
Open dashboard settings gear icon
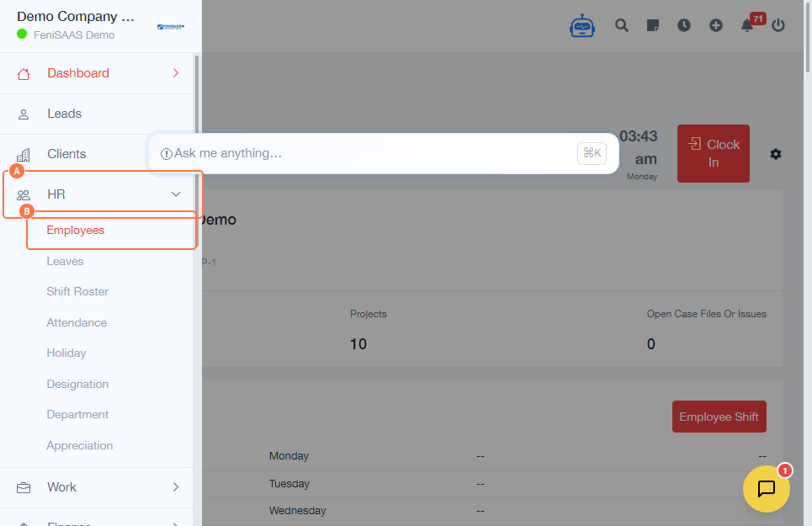[x=776, y=154]
